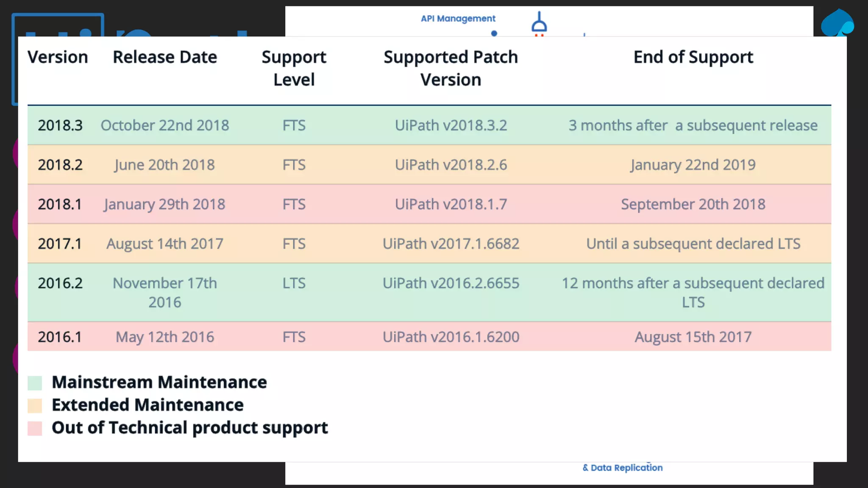
Task: Click the API Management label
Action: (458, 19)
